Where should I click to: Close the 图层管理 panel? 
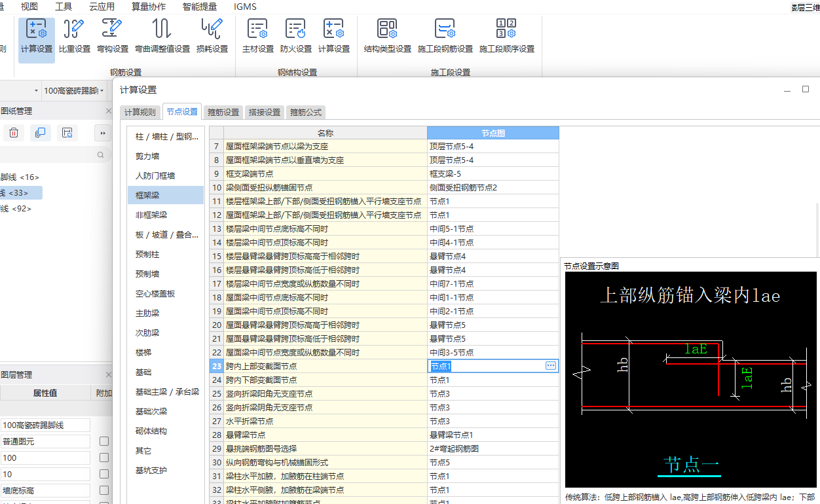(108, 375)
